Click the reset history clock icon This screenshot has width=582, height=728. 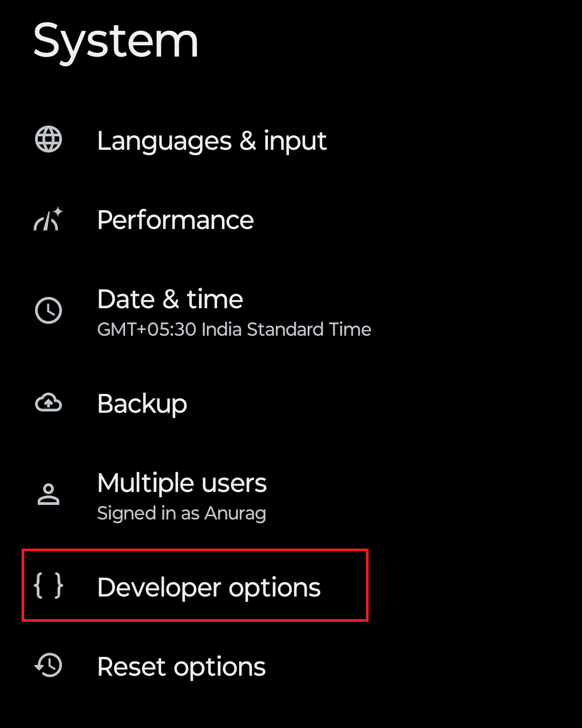pyautogui.click(x=47, y=665)
